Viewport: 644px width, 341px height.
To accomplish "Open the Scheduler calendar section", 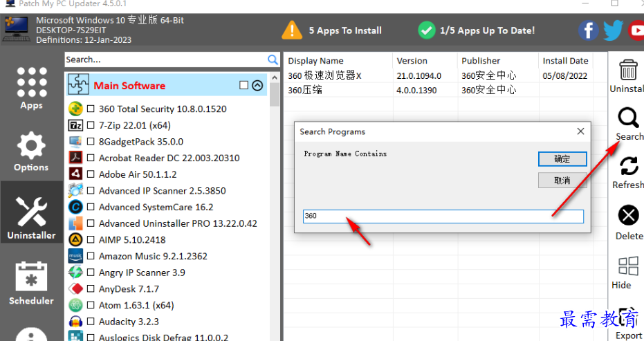I will tap(31, 284).
